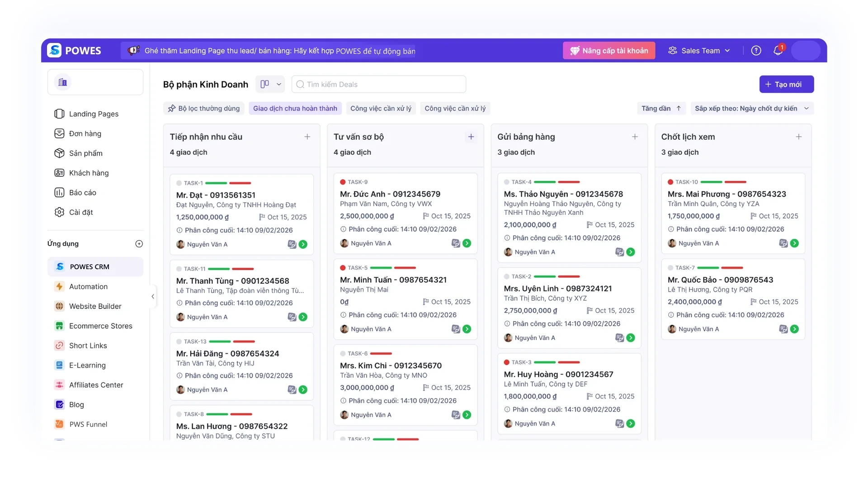The width and height of the screenshot is (868, 479).
Task: Toggle TASK-7 grey status dot
Action: [670, 268]
